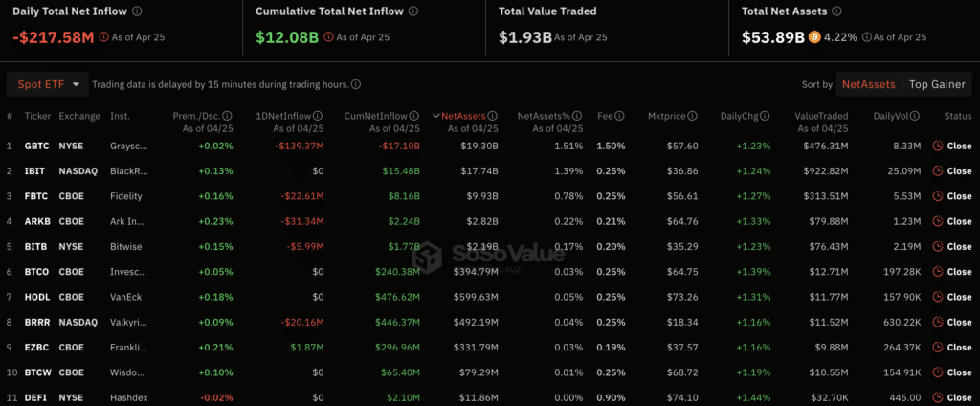Click clock status icon in BITB row

coord(938,246)
